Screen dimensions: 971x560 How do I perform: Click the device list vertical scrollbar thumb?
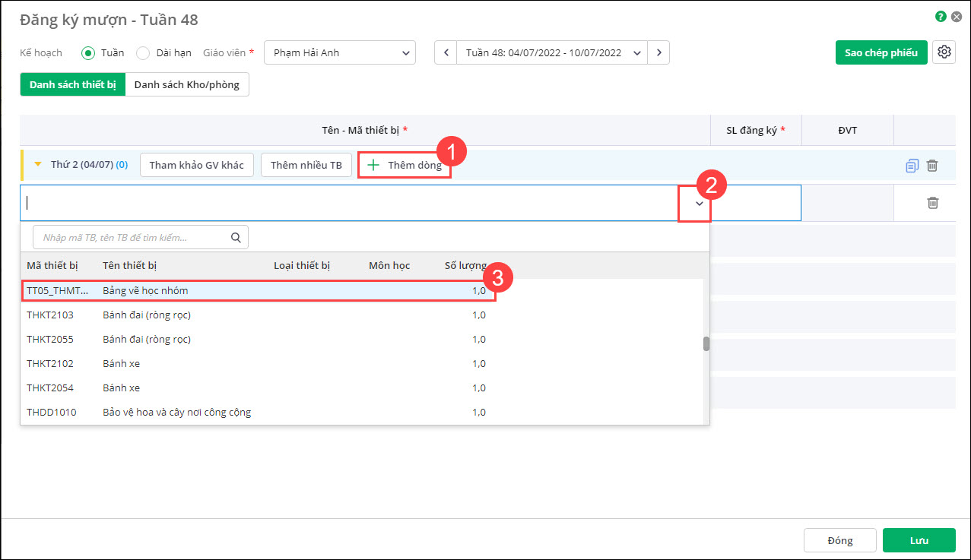[x=706, y=343]
